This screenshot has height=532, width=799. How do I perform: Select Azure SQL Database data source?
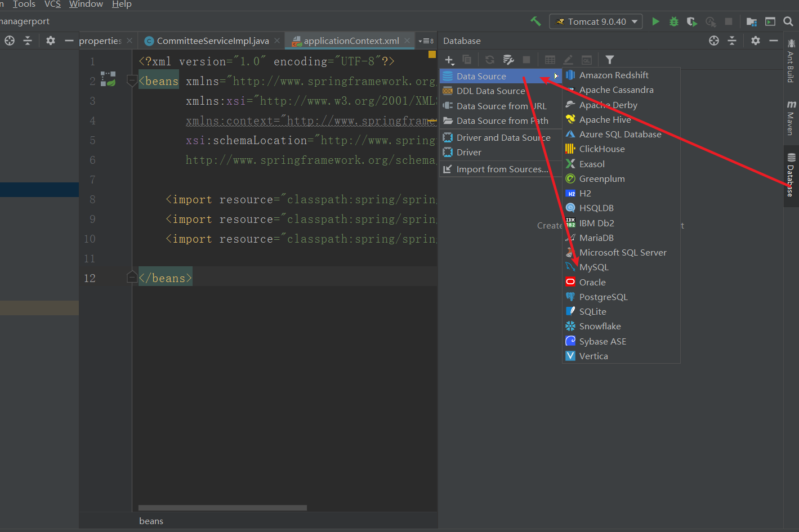[x=621, y=134]
